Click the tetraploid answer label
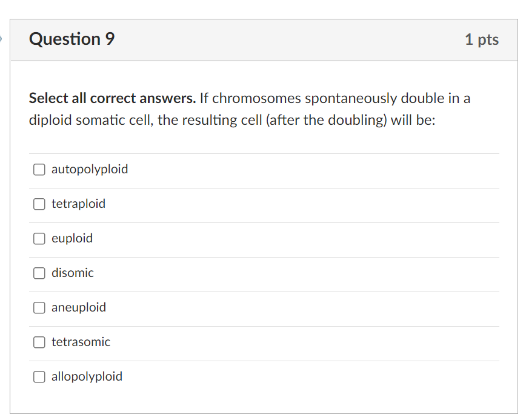The width and height of the screenshot is (526, 420). [79, 204]
